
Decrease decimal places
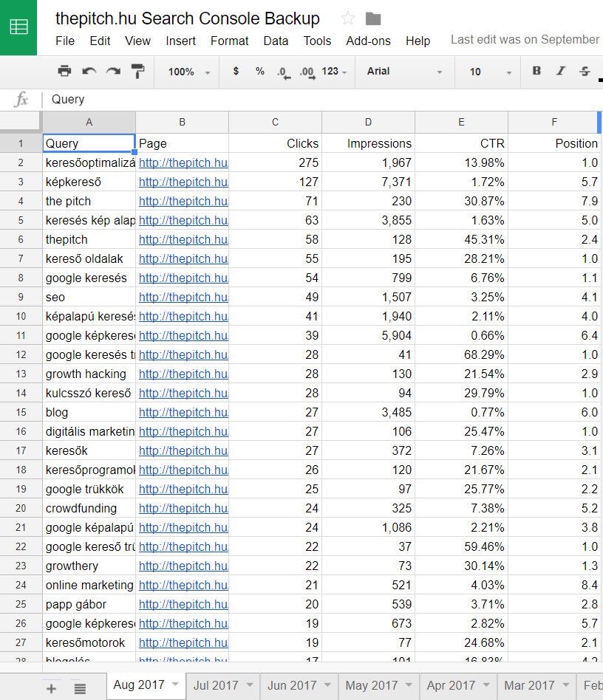(x=284, y=72)
